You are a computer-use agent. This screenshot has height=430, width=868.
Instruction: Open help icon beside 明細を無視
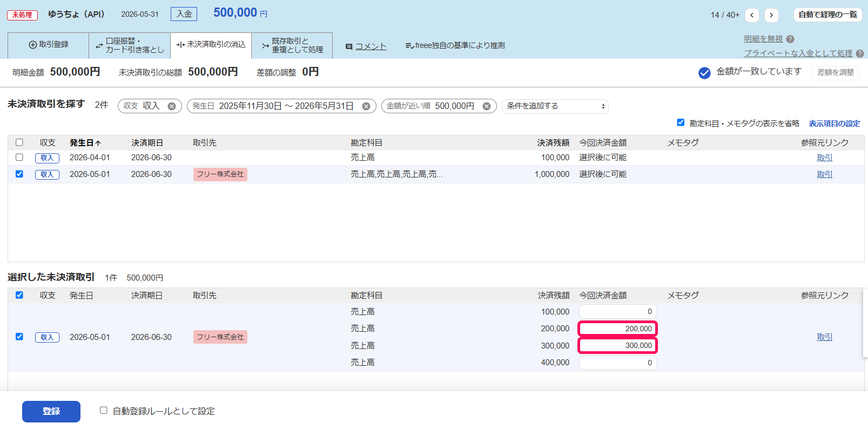coord(790,39)
